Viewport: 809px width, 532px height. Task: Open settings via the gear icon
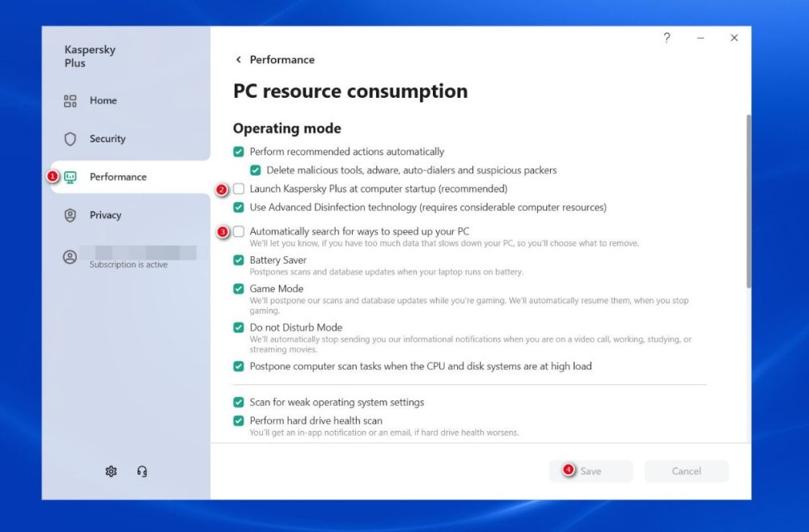tap(111, 471)
